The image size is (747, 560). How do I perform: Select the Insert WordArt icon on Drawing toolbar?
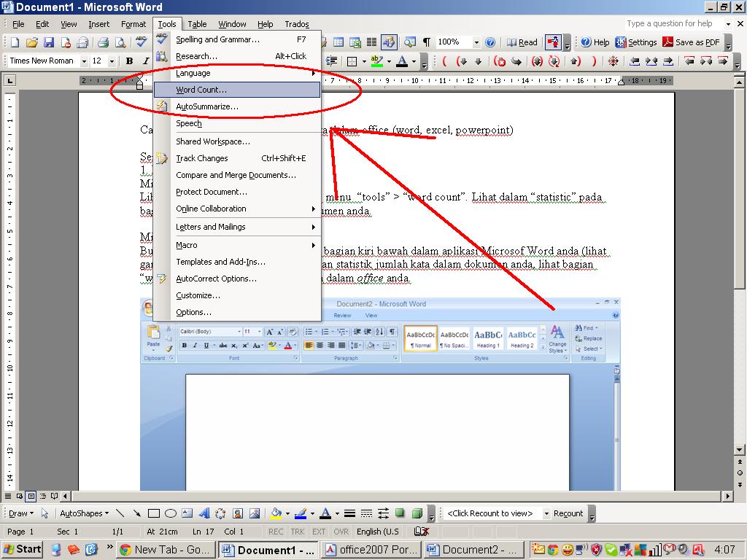[x=202, y=513]
